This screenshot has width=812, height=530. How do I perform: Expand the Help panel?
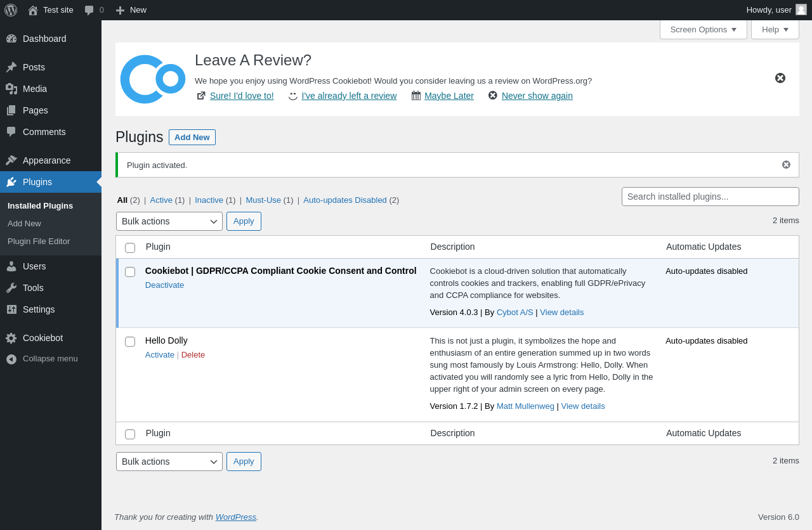775,29
